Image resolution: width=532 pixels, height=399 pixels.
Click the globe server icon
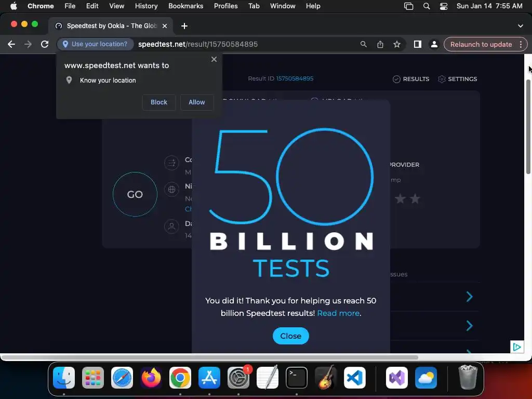pos(171,189)
